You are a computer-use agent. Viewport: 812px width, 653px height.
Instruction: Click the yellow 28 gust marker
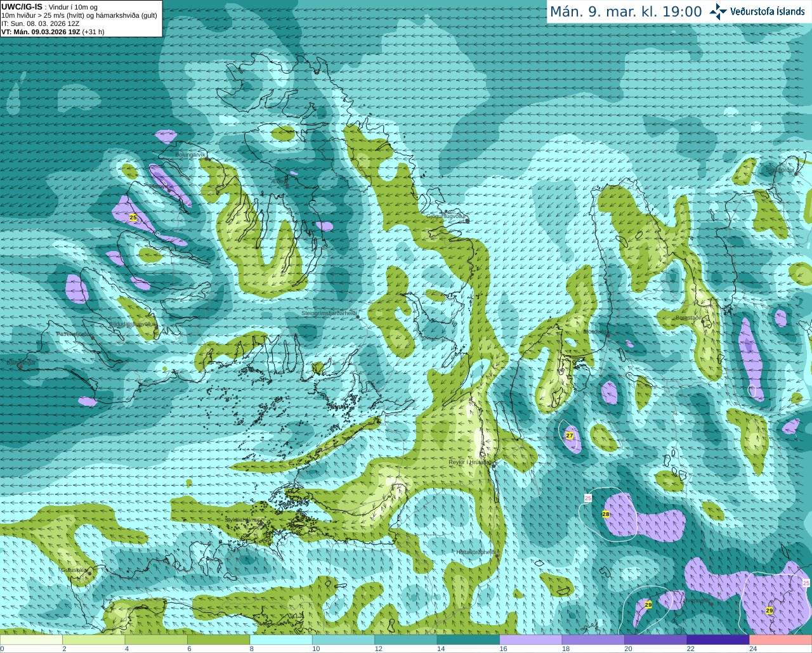coord(606,514)
